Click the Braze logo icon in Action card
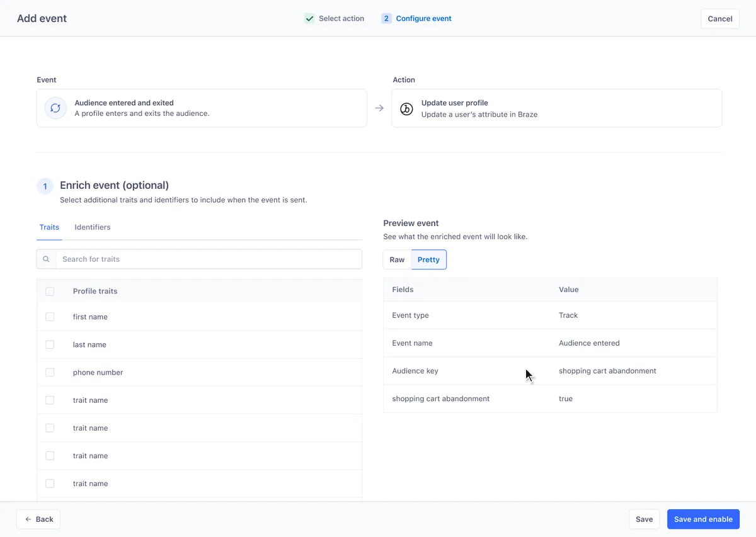Screen dimensions: 756x537 point(406,108)
